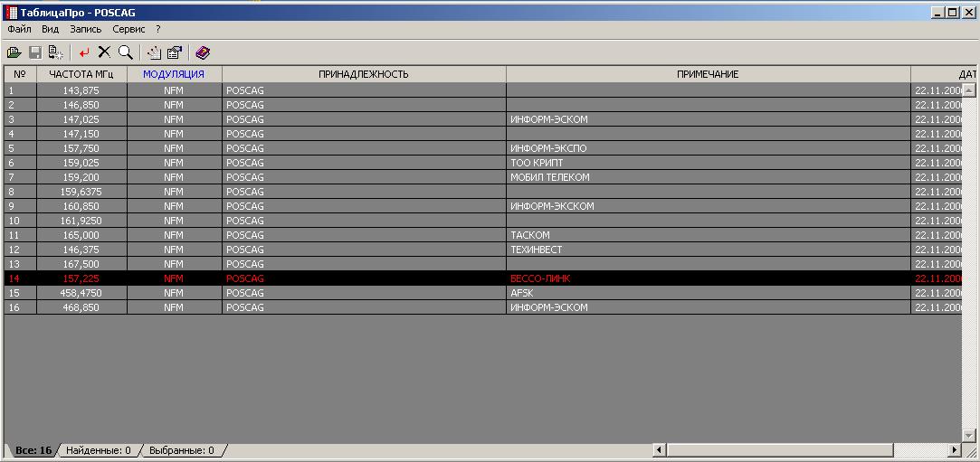Click the МОДУЛЯЦИЯ column header

click(x=174, y=74)
